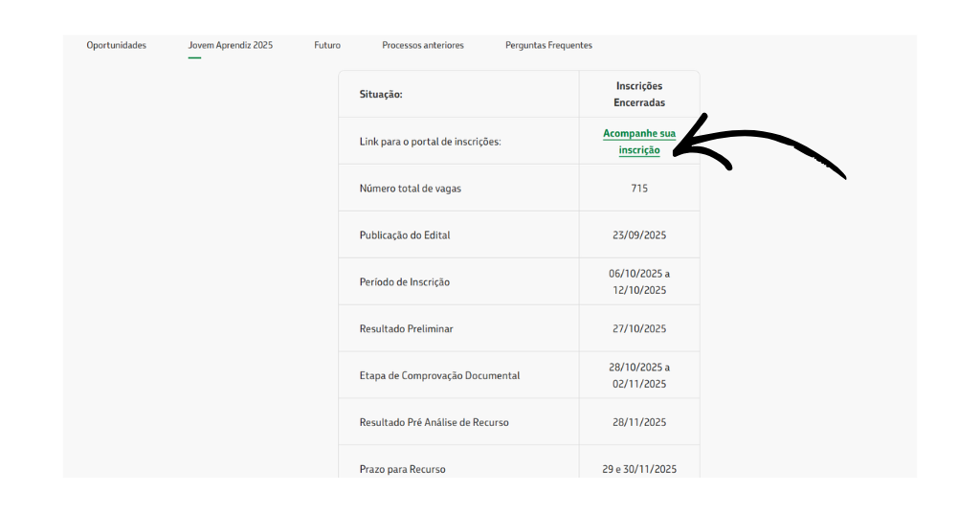980x513 pixels.
Task: Click the Prazo para Recurso label
Action: point(402,469)
